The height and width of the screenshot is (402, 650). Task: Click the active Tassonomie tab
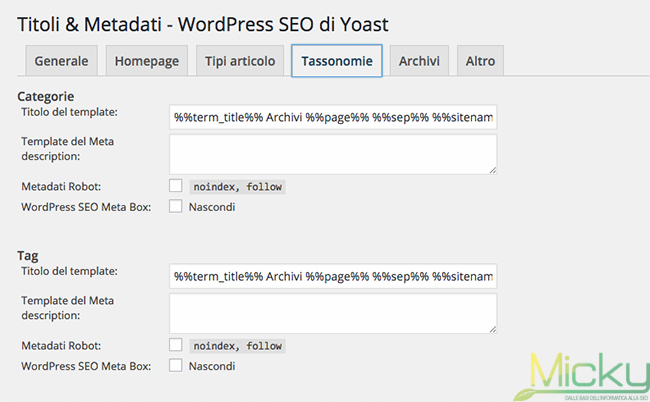click(x=336, y=61)
